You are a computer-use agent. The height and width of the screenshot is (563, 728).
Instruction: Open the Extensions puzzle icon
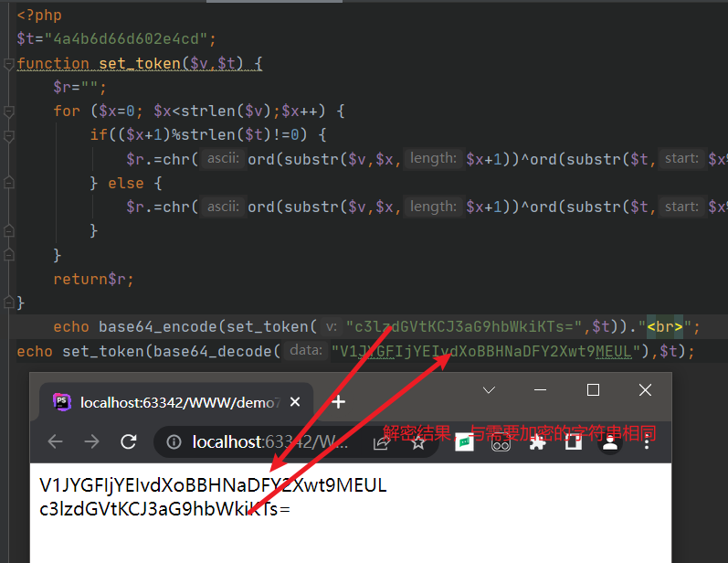[x=538, y=443]
